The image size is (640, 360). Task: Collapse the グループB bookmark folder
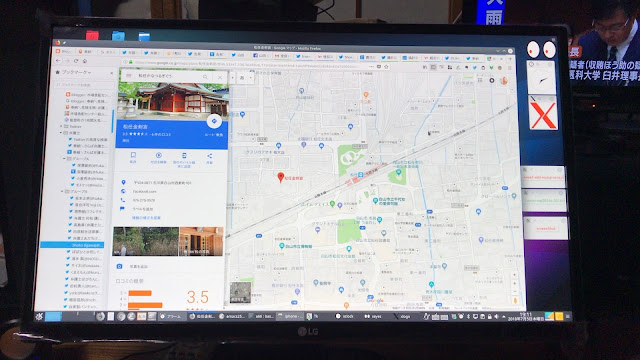coord(62,191)
